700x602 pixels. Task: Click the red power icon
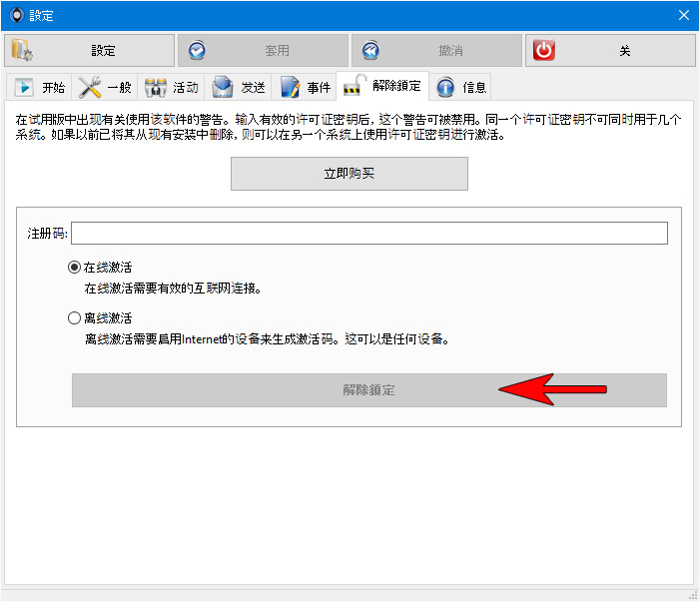(x=544, y=51)
